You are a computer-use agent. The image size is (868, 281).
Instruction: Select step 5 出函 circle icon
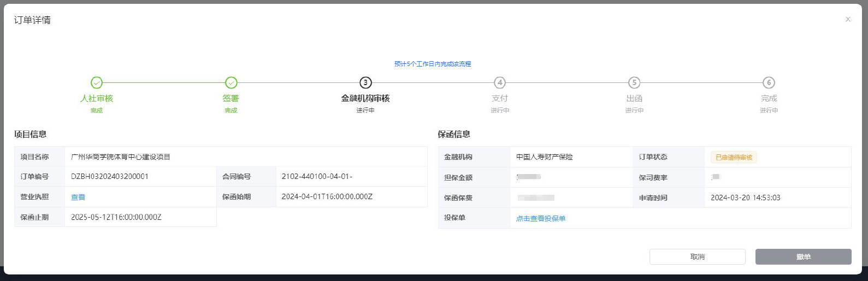(634, 83)
